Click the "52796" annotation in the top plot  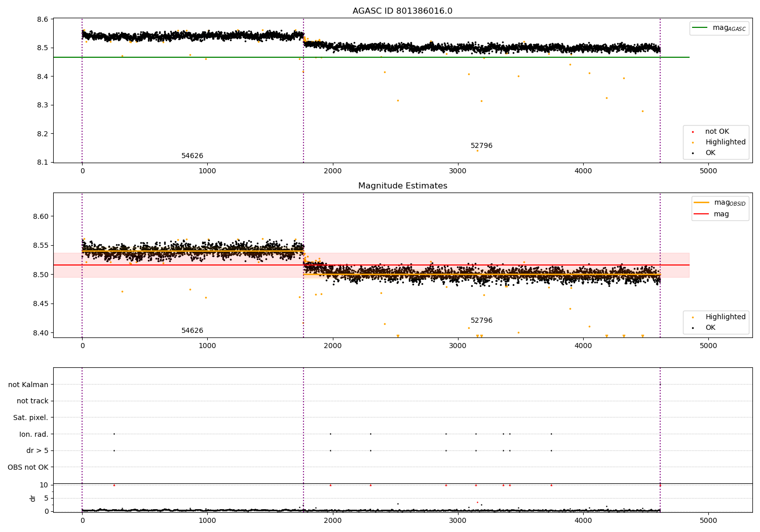(481, 146)
